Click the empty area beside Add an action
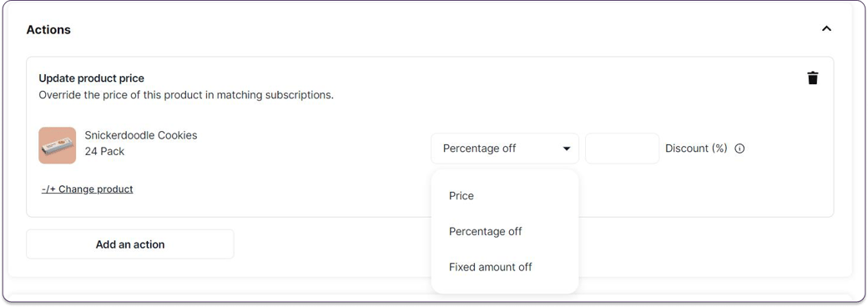Screen dimensions: 868x307 point(332,244)
